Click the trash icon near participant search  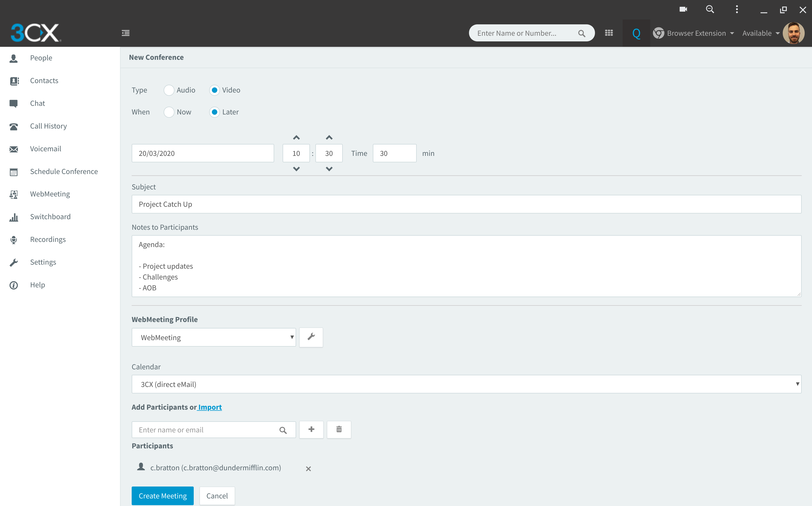pos(339,429)
